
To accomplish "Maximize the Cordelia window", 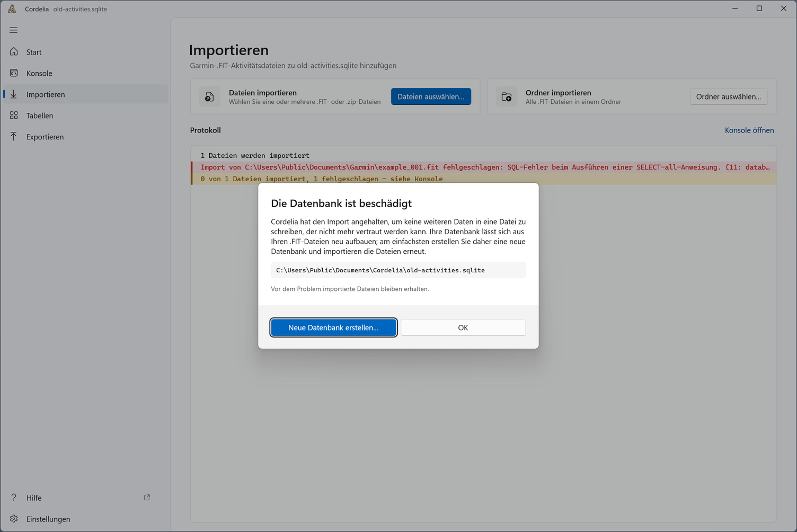I will (759, 8).
